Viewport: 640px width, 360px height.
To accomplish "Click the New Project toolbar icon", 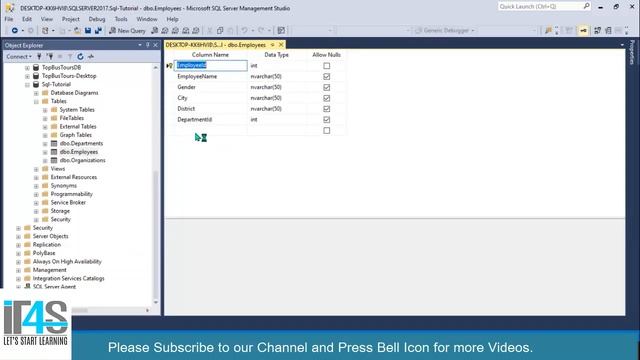I will (x=45, y=31).
